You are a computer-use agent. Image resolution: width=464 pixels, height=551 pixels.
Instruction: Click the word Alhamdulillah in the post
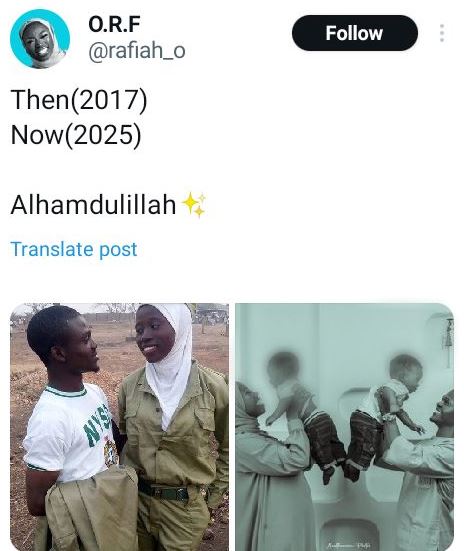coord(94,205)
